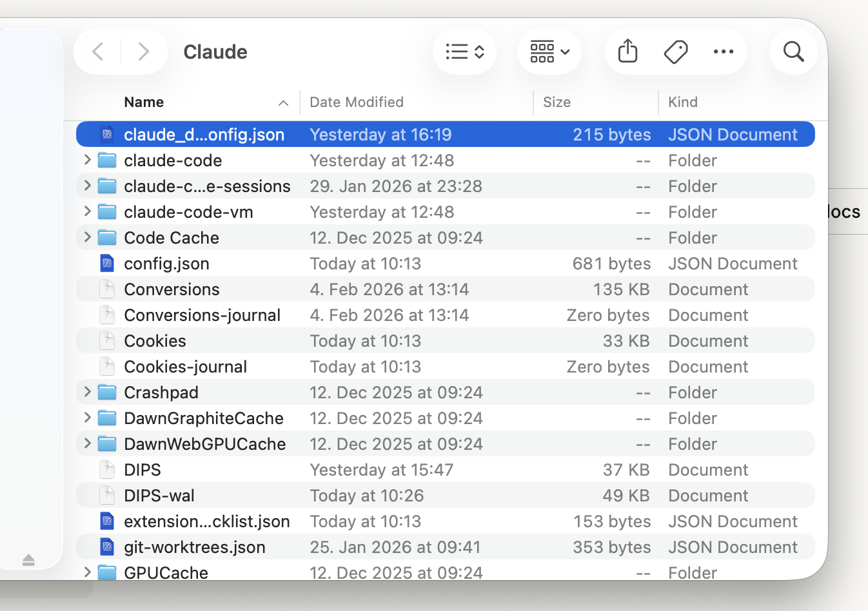Click the config.json file icon
This screenshot has width=868, height=611.
107,263
